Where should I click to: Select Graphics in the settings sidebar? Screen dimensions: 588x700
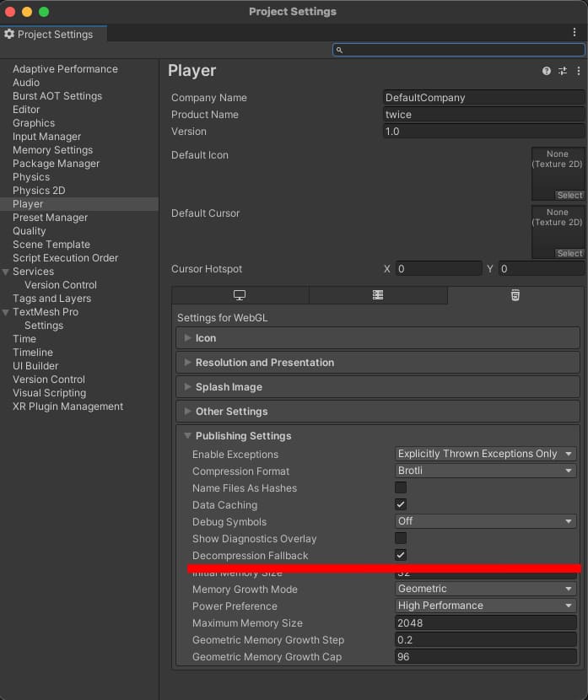click(34, 123)
